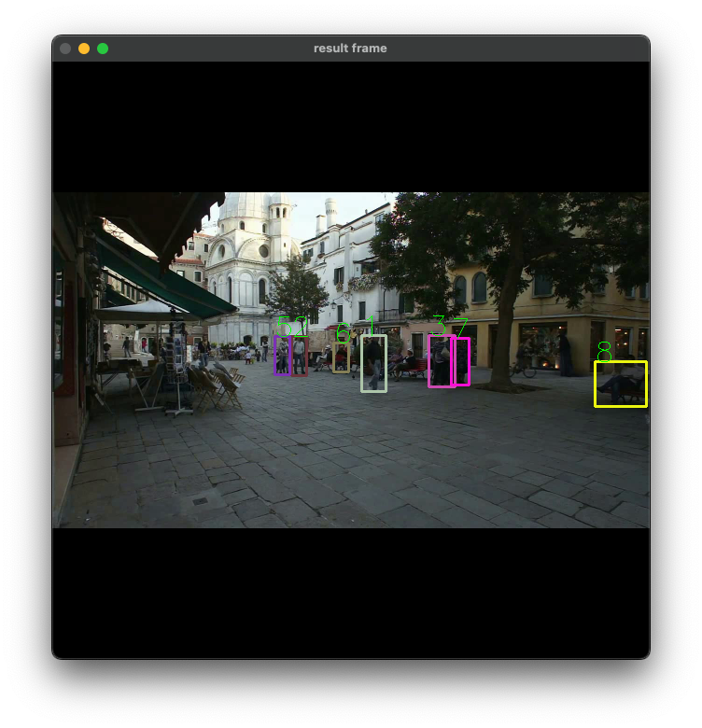Click the wooden folding chairs by the stall
Image resolution: width=702 pixels, height=728 pixels.
[216, 385]
